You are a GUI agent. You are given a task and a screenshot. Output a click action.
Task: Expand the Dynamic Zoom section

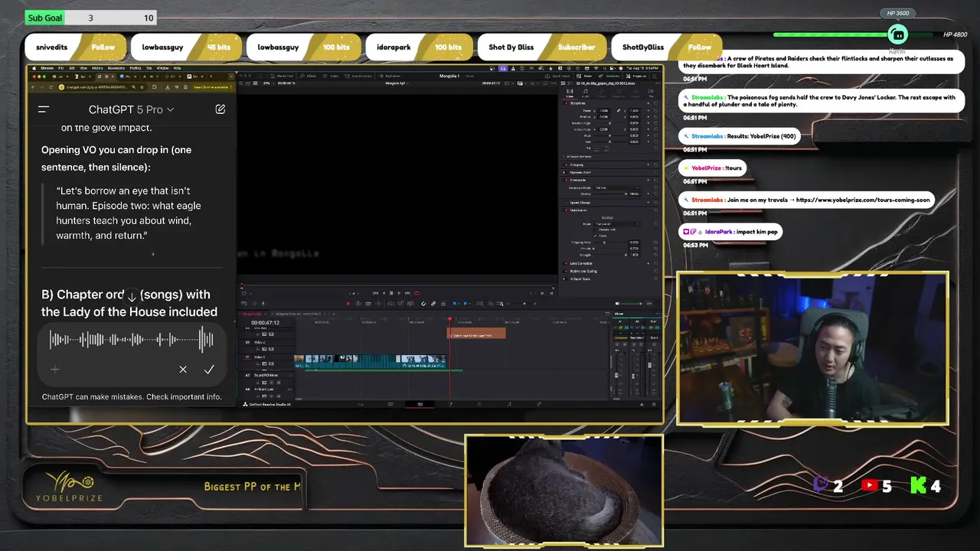tap(580, 172)
